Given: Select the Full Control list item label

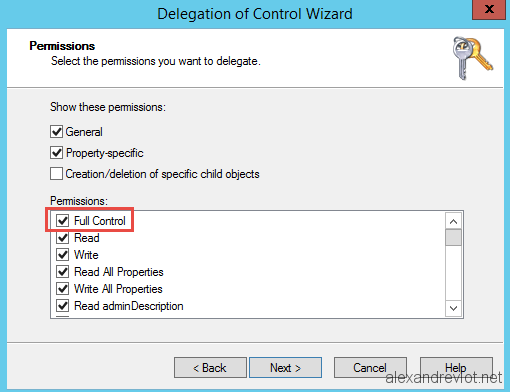Looking at the screenshot, I should click(100, 221).
